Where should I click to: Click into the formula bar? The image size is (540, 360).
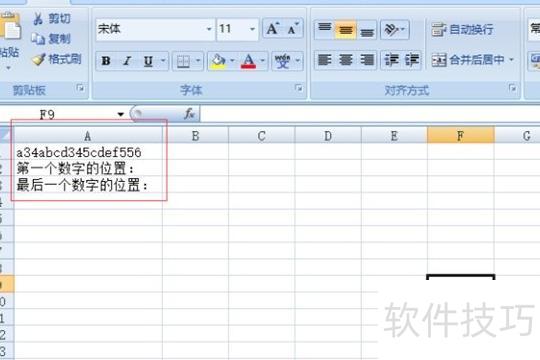click(370, 114)
